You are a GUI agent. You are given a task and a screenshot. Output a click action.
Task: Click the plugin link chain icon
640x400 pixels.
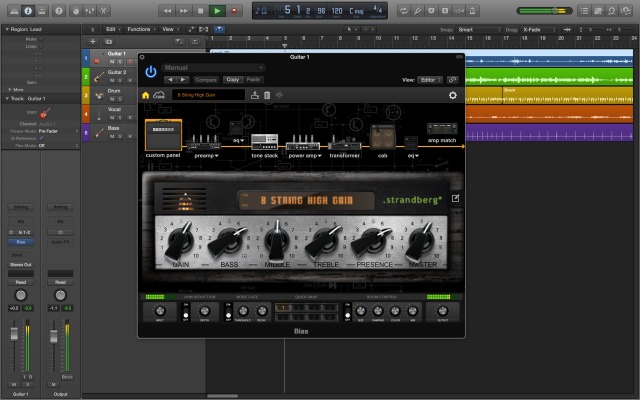coord(452,80)
